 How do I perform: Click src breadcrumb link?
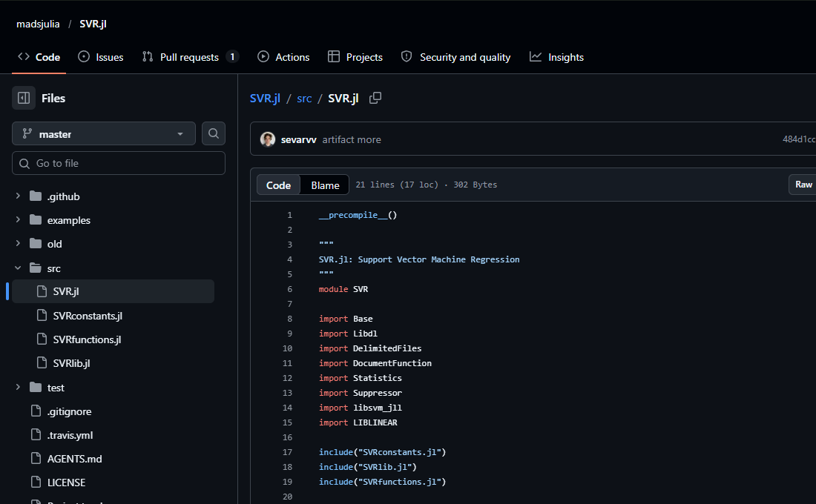pos(304,99)
